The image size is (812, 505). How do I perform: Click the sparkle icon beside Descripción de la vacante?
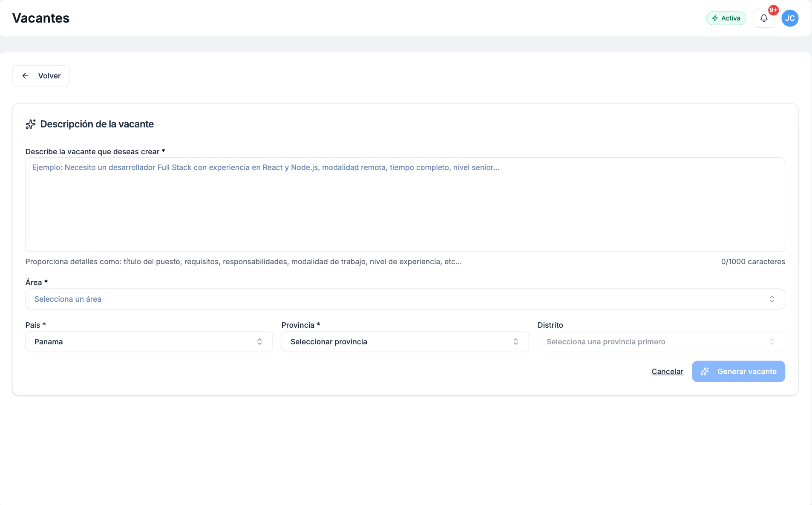(x=31, y=124)
